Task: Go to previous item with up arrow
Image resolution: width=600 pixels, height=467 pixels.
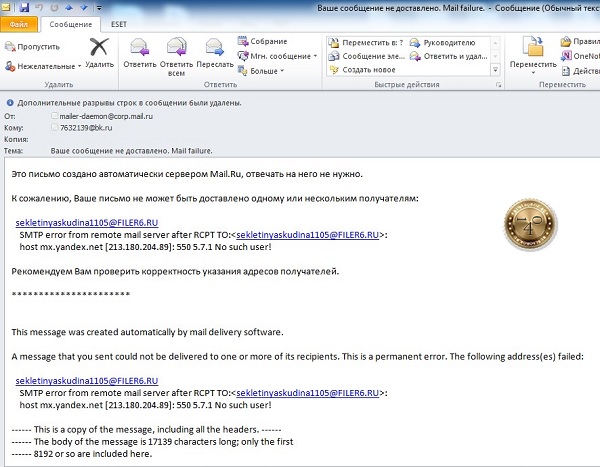Action: click(x=70, y=7)
